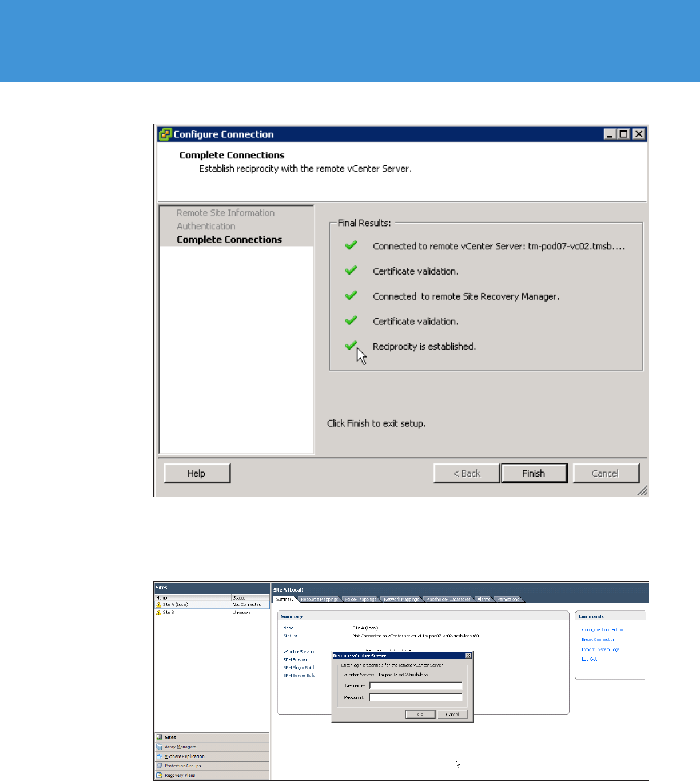Screen dimensions: 700x781
Task: Click the Help button in the wizard
Action: 197,473
